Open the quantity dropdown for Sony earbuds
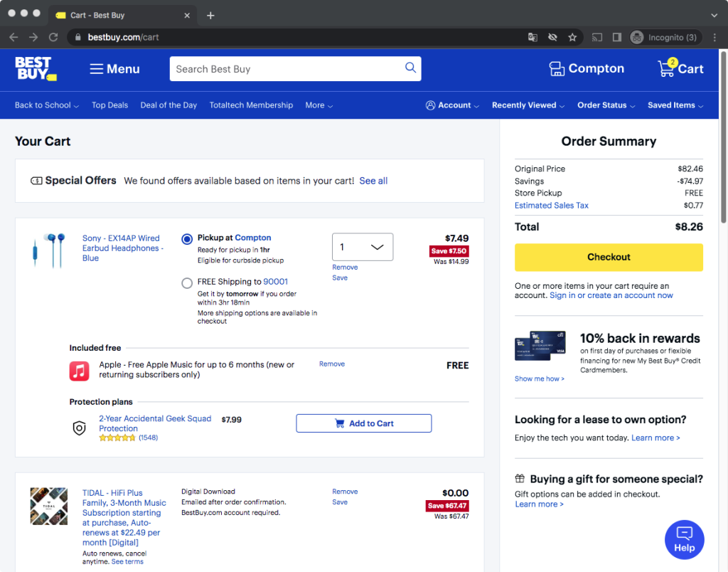This screenshot has width=728, height=572. (x=362, y=247)
